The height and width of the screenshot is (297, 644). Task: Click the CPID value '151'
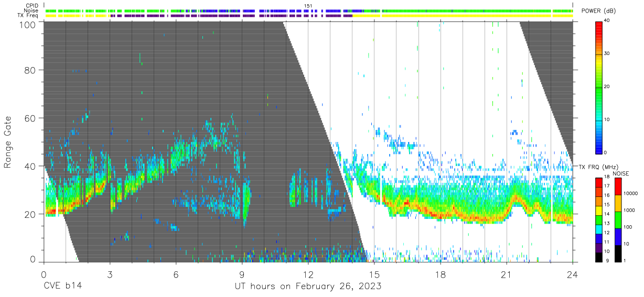pos(308,6)
